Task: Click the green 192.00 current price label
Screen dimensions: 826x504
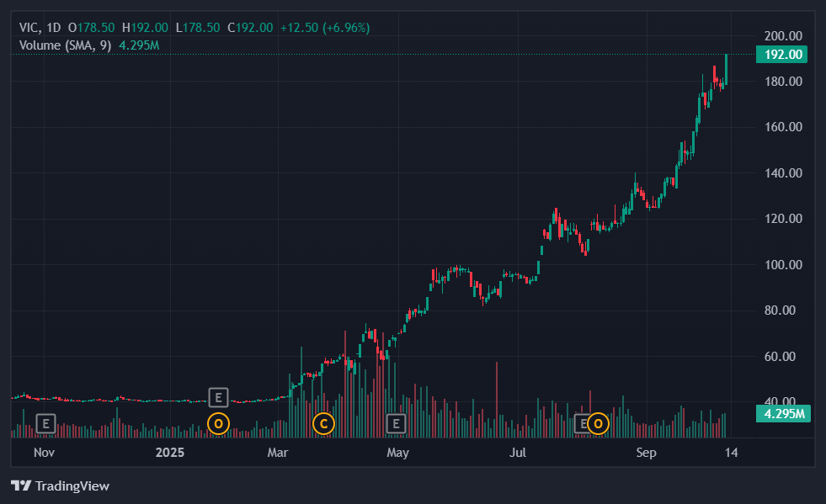Action: [x=782, y=55]
